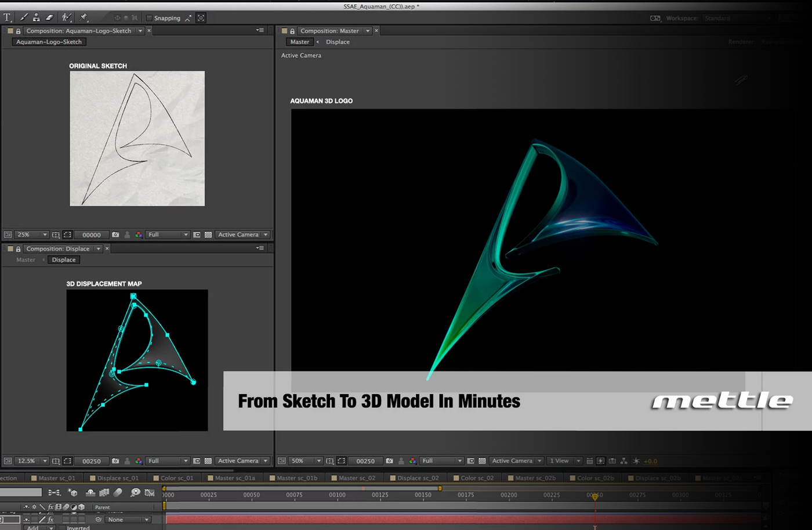This screenshot has width=812, height=530.
Task: Enable motion blur switch in timeline
Action: point(118,492)
